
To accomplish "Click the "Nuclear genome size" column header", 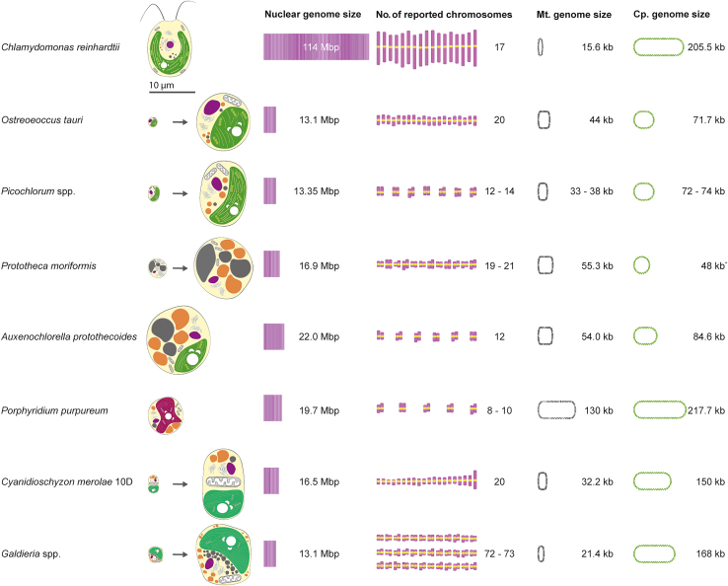I will pos(306,15).
